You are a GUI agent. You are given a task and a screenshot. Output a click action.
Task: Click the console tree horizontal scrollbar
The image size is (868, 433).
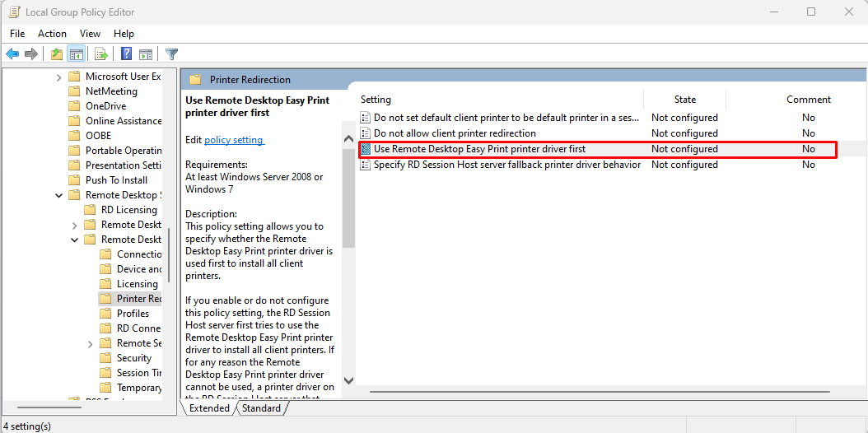(x=49, y=407)
